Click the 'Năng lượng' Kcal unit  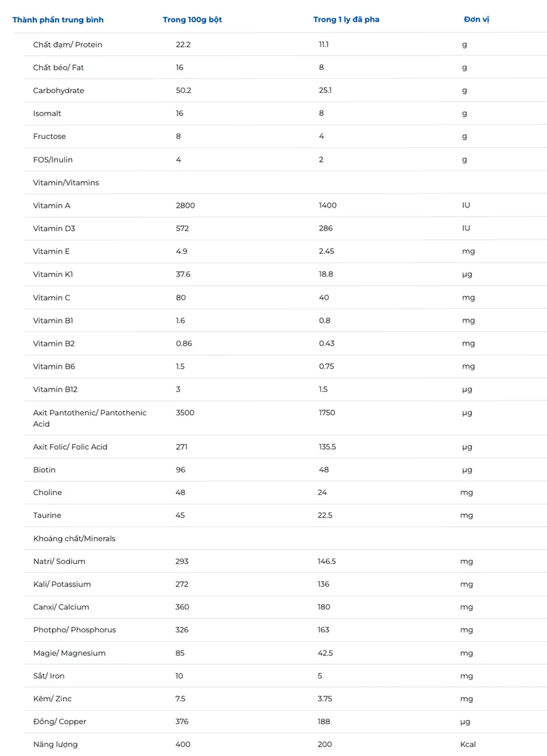tap(468, 745)
